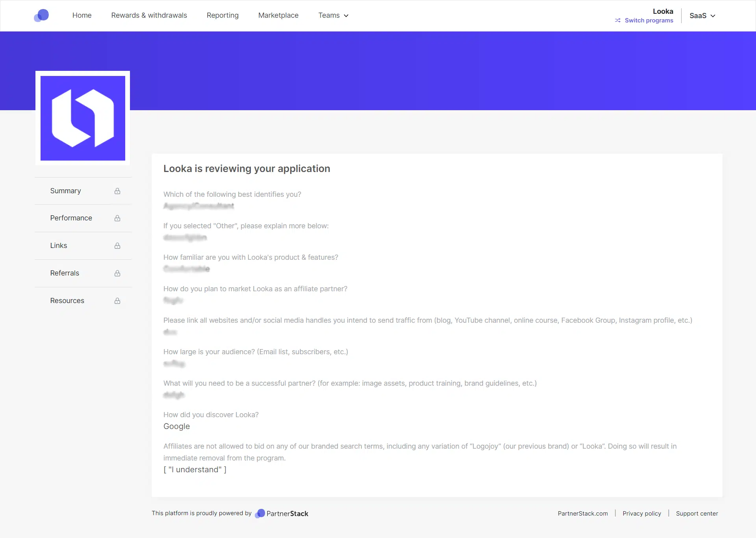The image size is (756, 538).
Task: Click the shuffle icon next to Switch programs
Action: (618, 20)
